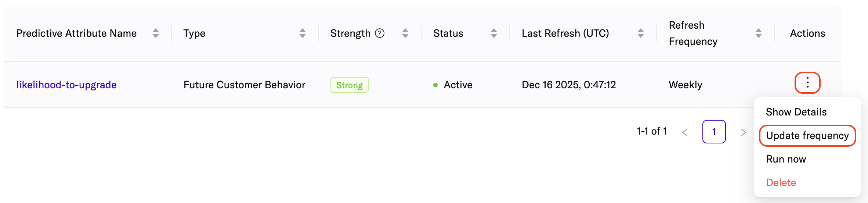Click the Weekly refresh frequency cell

(685, 85)
